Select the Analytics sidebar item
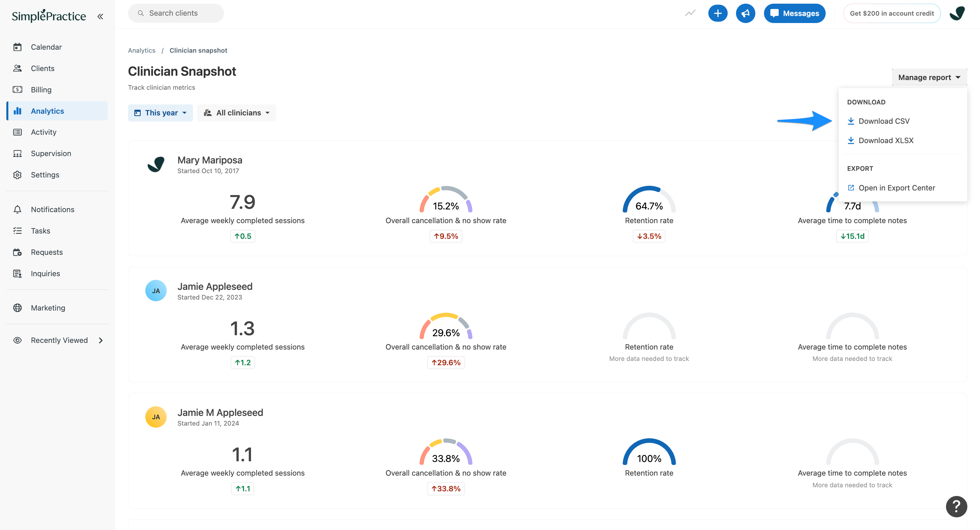 pos(57,111)
